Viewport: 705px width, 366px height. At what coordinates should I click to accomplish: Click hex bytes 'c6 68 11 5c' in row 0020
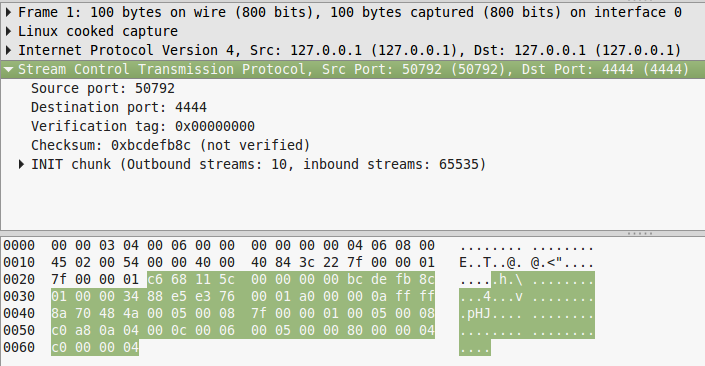pyautogui.click(x=191, y=280)
